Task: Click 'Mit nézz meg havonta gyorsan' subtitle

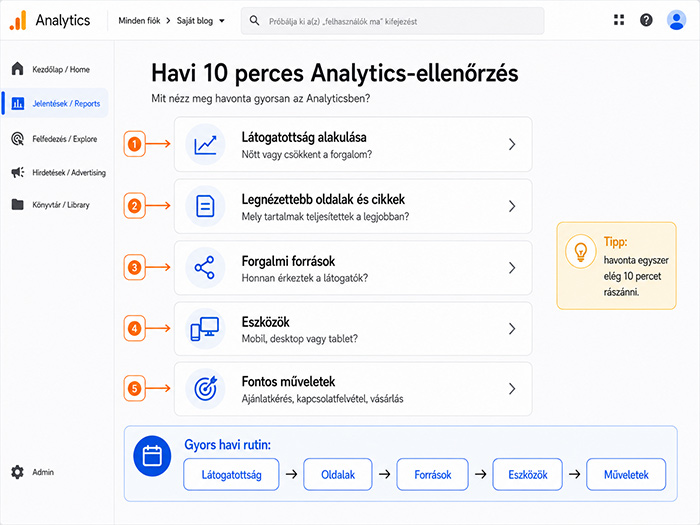Action: coord(261,99)
